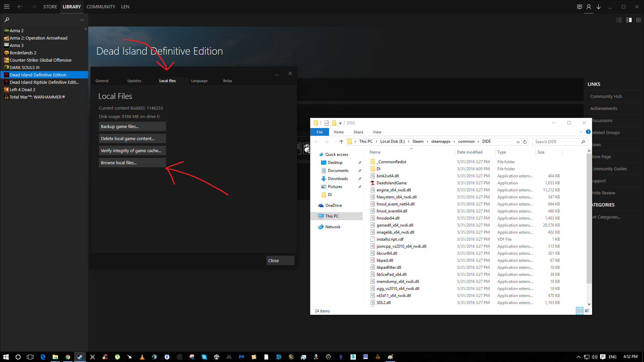
Task: Switch library to grid view
Action: (x=638, y=20)
